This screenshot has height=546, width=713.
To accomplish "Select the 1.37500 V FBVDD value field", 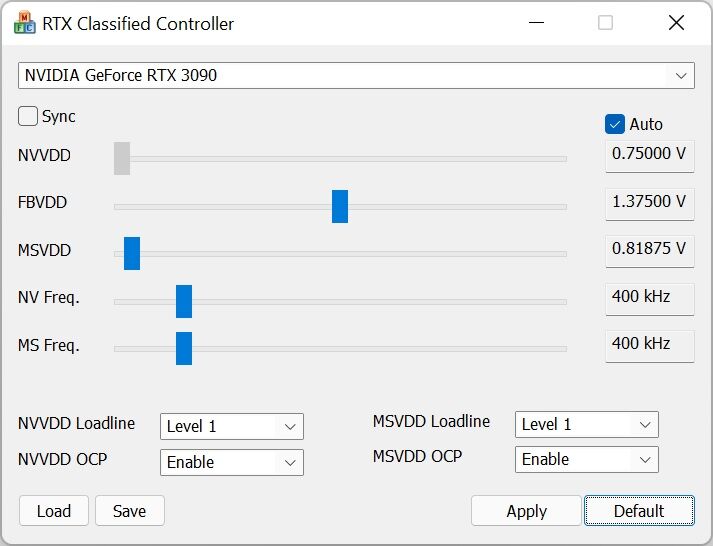I will [x=649, y=204].
